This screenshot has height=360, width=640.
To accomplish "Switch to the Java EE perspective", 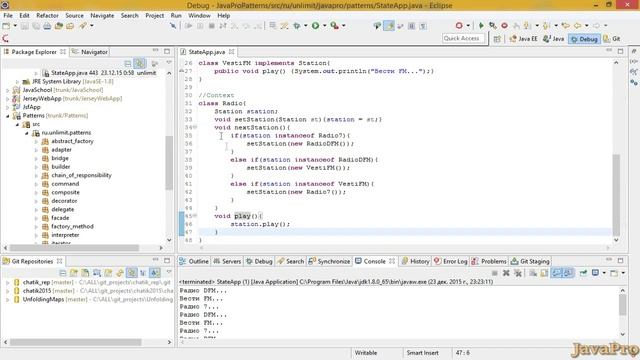I will pyautogui.click(x=523, y=39).
